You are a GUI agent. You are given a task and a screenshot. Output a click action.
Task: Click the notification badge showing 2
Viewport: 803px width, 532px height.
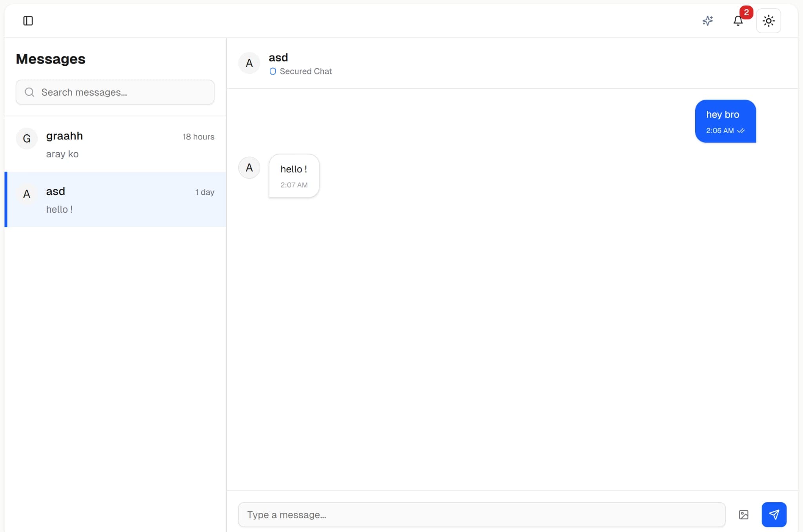tap(746, 12)
